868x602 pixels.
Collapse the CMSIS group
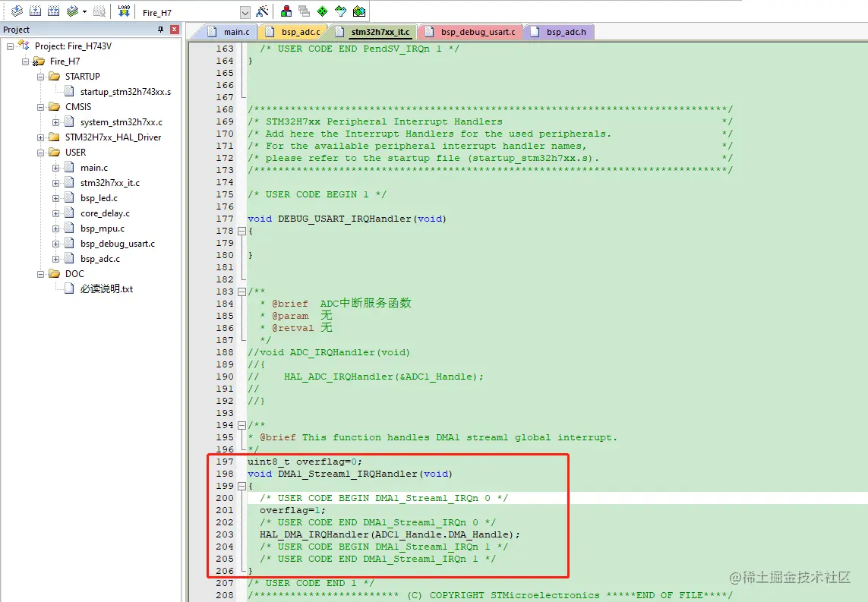pos(40,107)
